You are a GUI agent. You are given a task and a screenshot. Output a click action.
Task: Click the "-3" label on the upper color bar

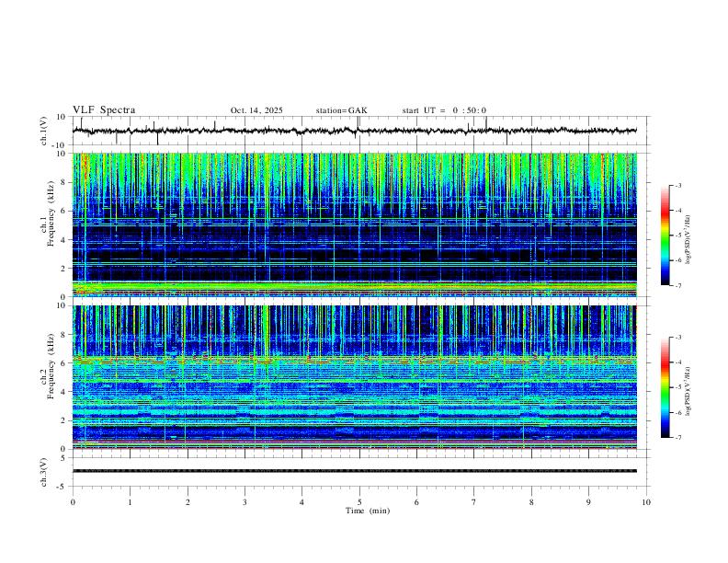[677, 185]
